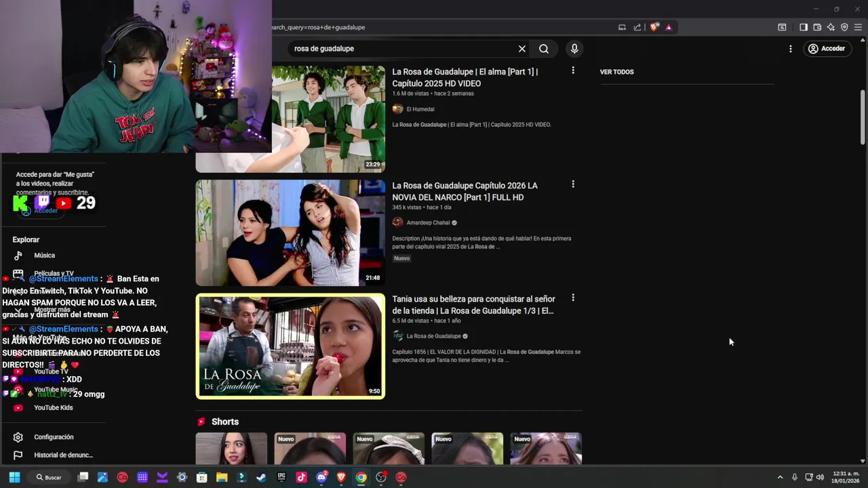Clear the YouTube search box with the X
This screenshot has height=488, width=868.
tap(522, 49)
